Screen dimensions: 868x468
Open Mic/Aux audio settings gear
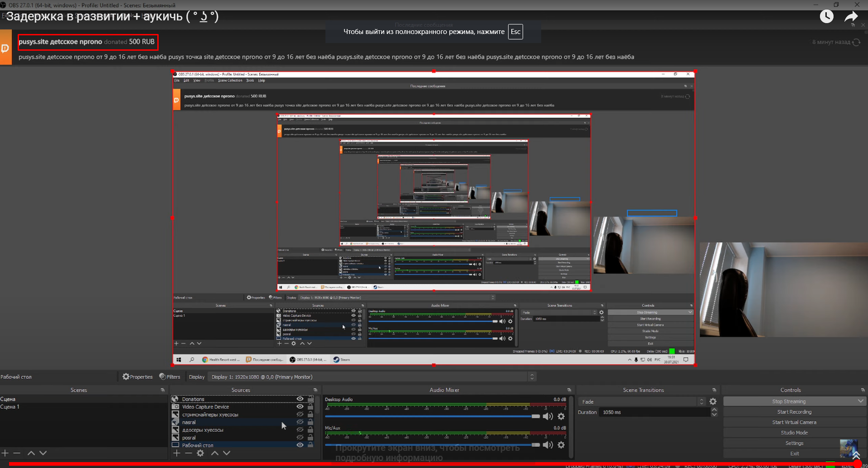pos(561,445)
